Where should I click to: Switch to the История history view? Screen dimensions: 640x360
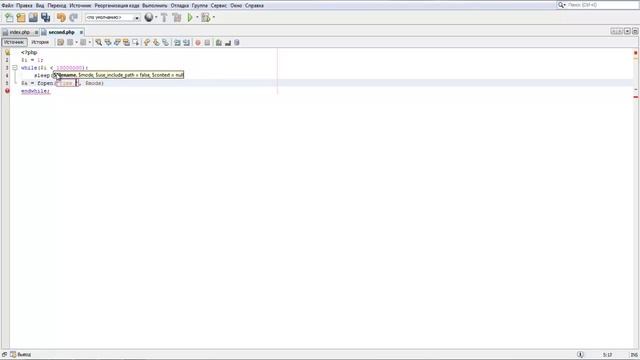point(40,42)
